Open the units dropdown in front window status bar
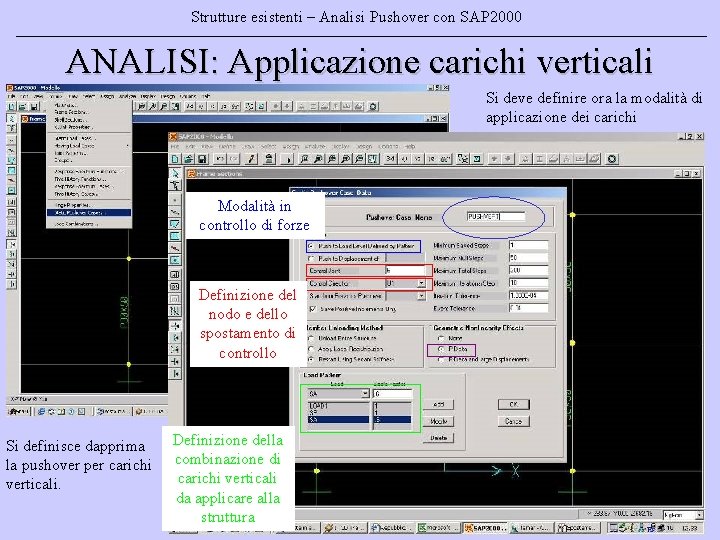 [x=698, y=515]
